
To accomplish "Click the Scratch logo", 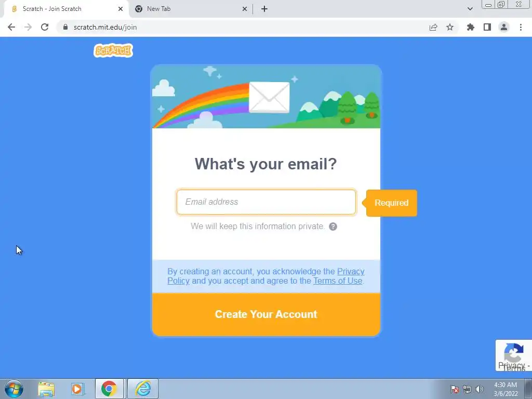I will point(113,50).
